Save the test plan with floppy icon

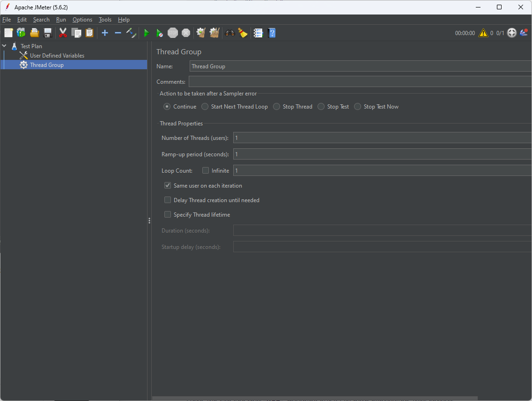tap(48, 33)
